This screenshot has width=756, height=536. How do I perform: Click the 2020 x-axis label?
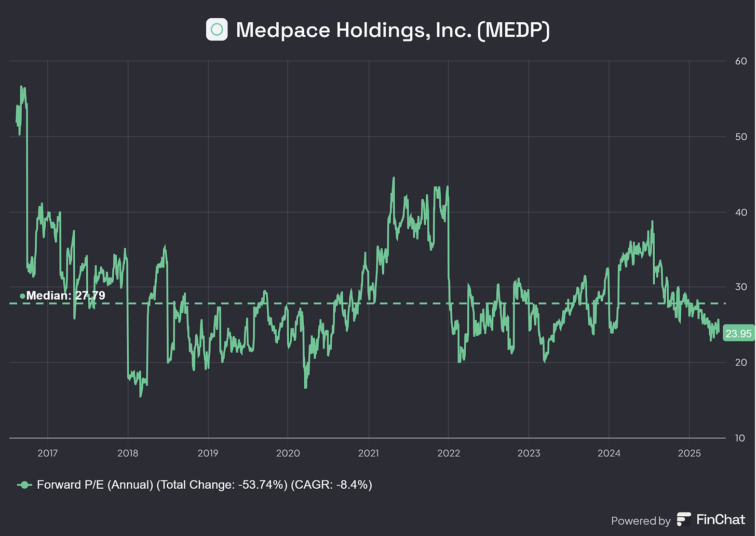[x=288, y=453]
